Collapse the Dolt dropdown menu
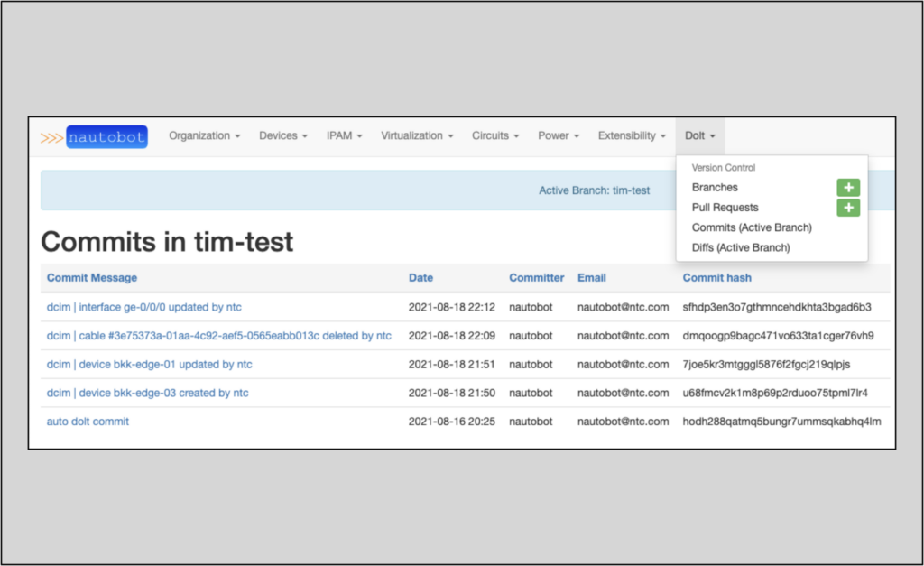Screen dimensions: 924x566 pos(700,135)
